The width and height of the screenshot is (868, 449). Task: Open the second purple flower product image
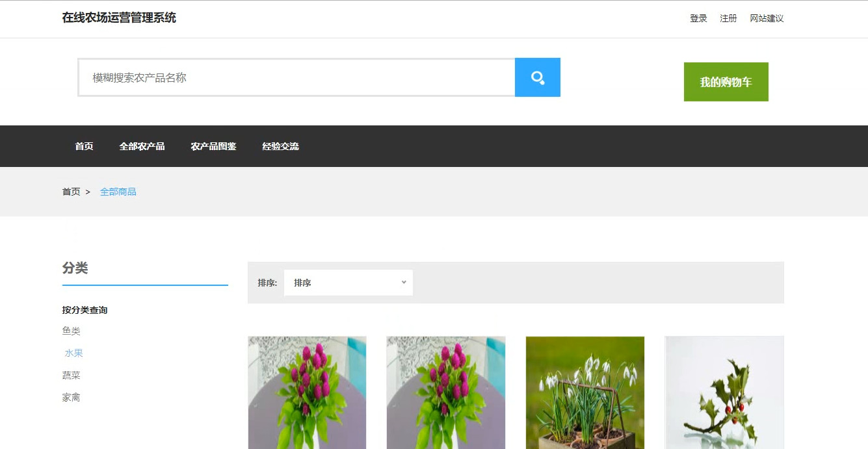click(x=446, y=392)
